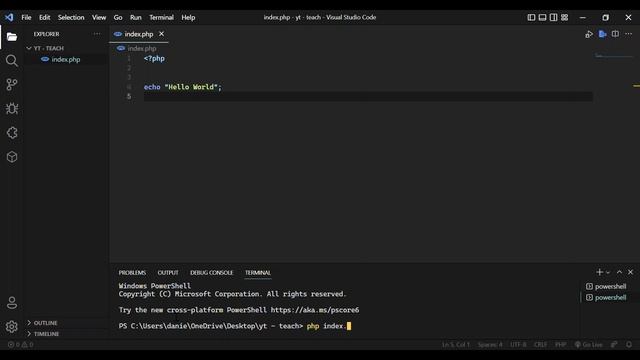Open editor more actions ellipsis
Image resolution: width=640 pixels, height=360 pixels.
click(x=628, y=34)
